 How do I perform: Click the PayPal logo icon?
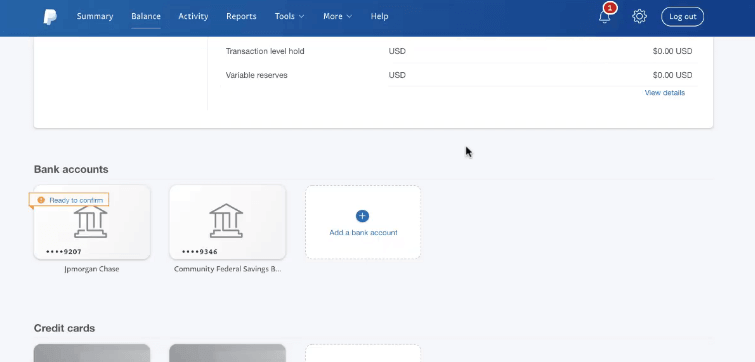(x=50, y=17)
